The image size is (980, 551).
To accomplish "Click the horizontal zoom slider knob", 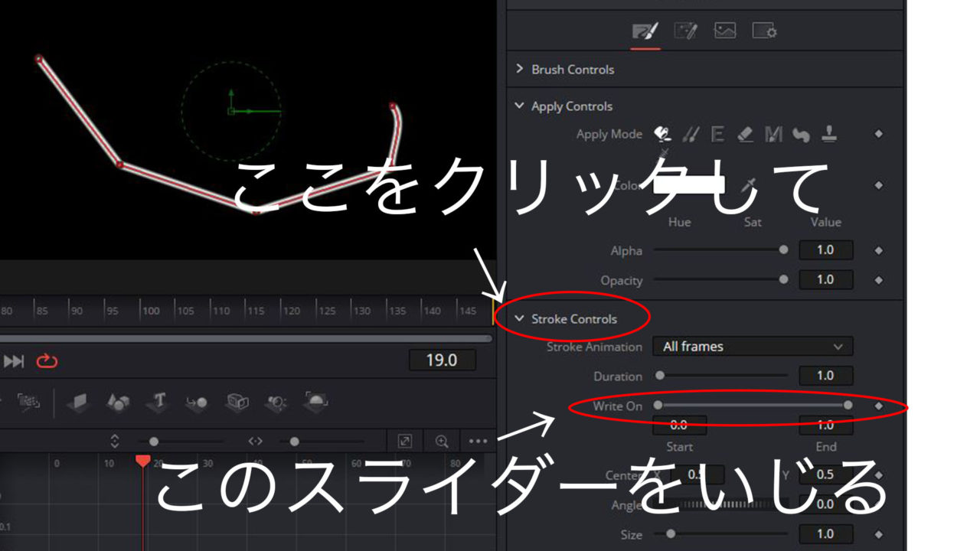I will (x=295, y=442).
